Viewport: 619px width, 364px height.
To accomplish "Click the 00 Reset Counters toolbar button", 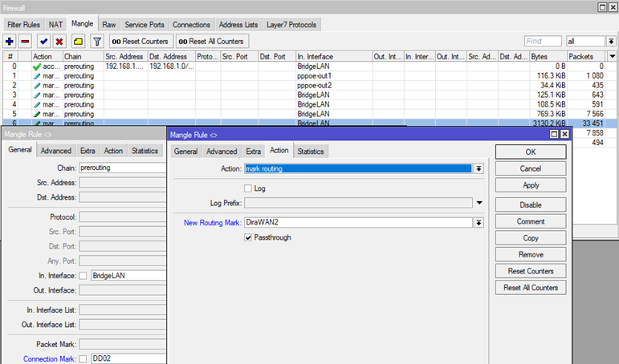I will tap(139, 41).
